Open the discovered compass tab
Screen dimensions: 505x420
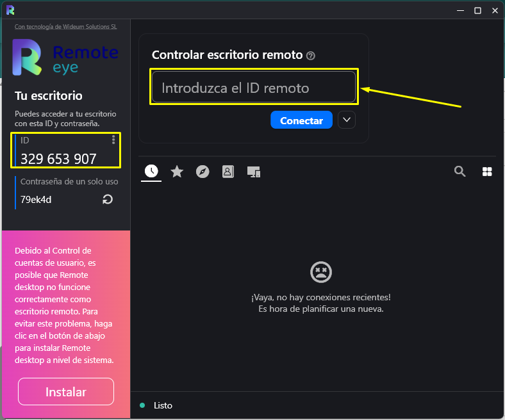[x=203, y=172]
